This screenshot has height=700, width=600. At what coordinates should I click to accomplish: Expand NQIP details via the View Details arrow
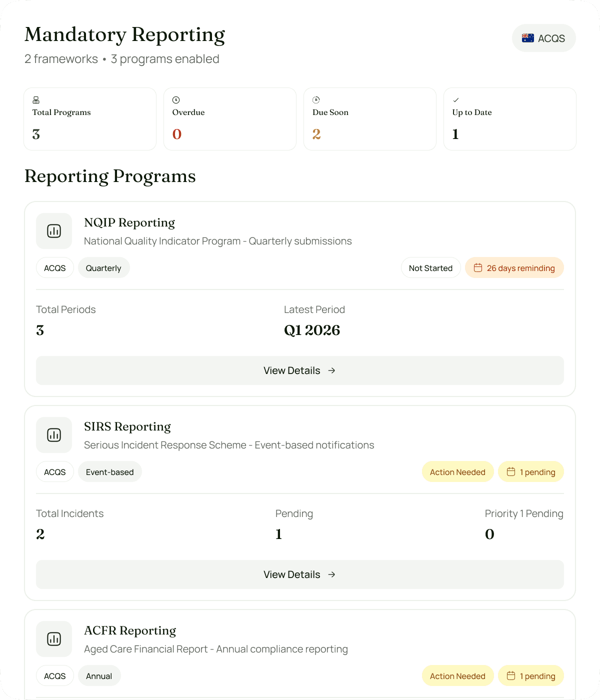click(331, 370)
